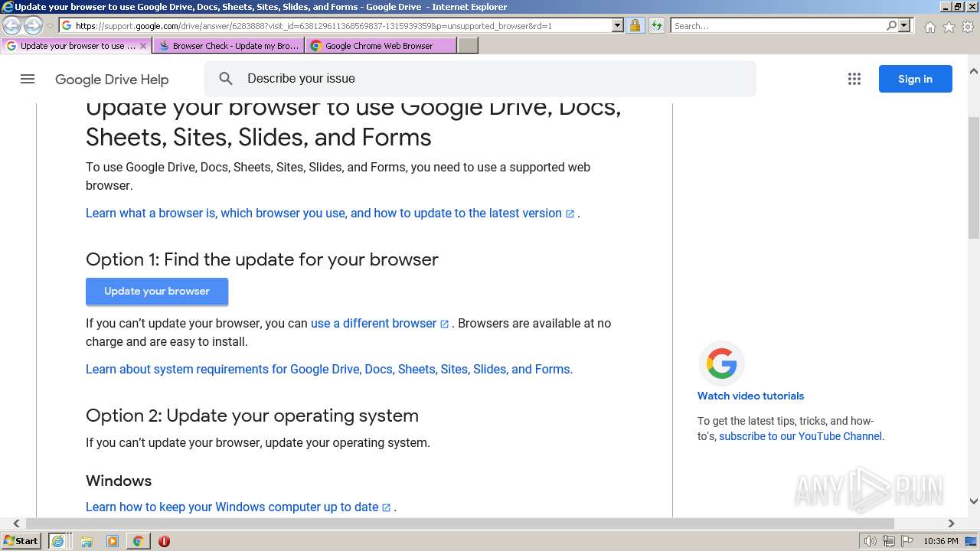Open the IE Home icon
The width and height of the screenshot is (980, 551).
coord(929,27)
